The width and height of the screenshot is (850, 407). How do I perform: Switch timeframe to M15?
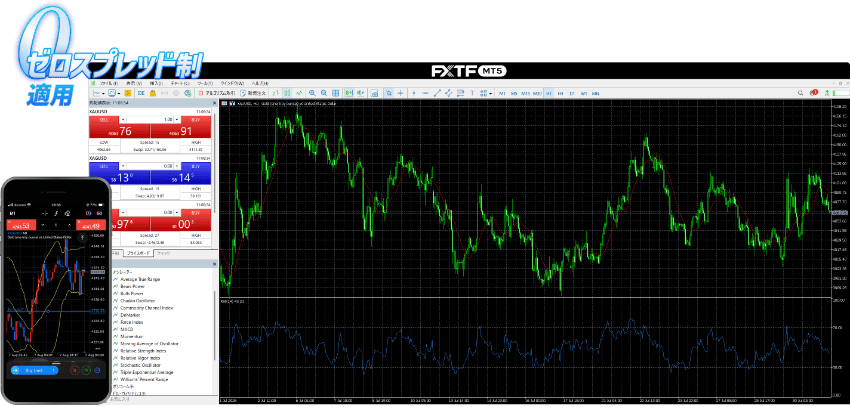click(x=525, y=93)
